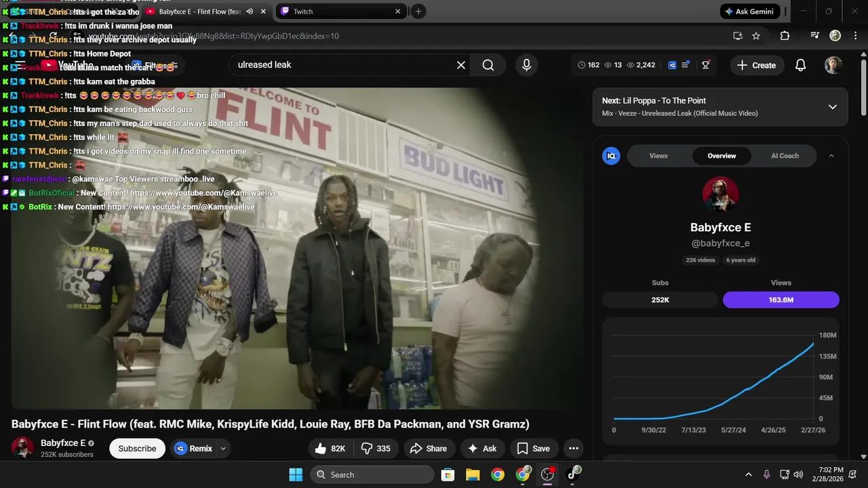This screenshot has width=868, height=488.
Task: Switch to the AI Coach tab
Action: (785, 156)
